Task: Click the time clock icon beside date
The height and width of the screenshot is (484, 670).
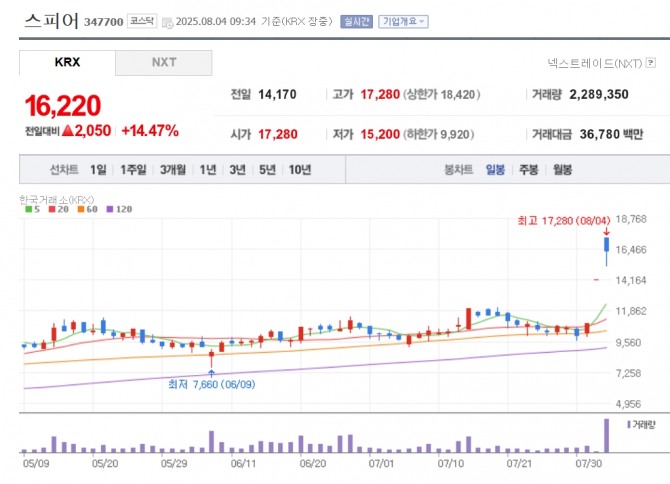Action: pyautogui.click(x=168, y=23)
